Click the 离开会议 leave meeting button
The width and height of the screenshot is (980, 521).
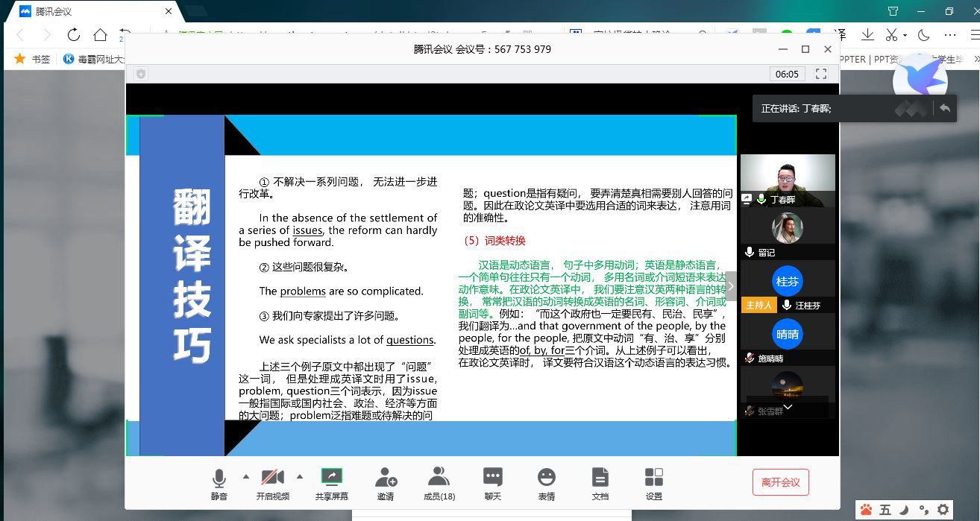(780, 482)
